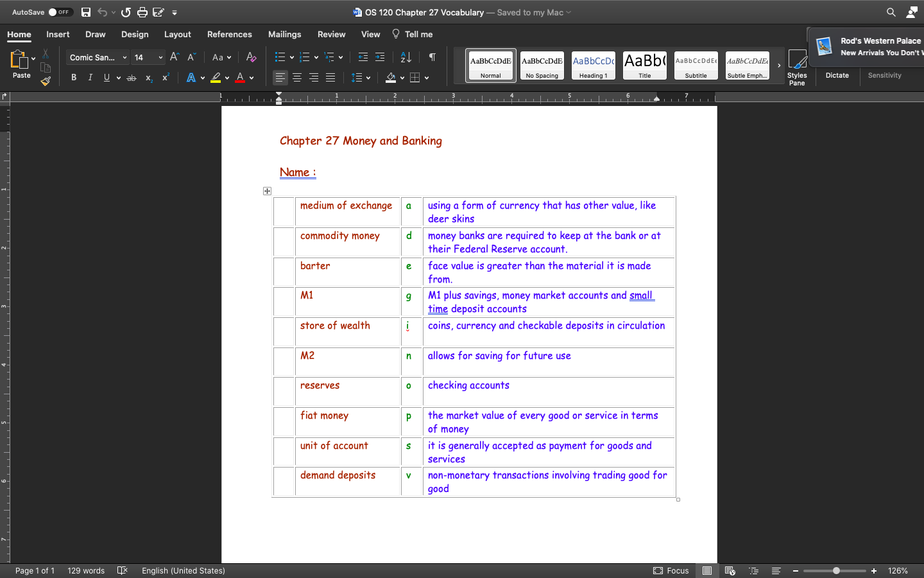
Task: Apply the Heading 1 style
Action: (593, 66)
